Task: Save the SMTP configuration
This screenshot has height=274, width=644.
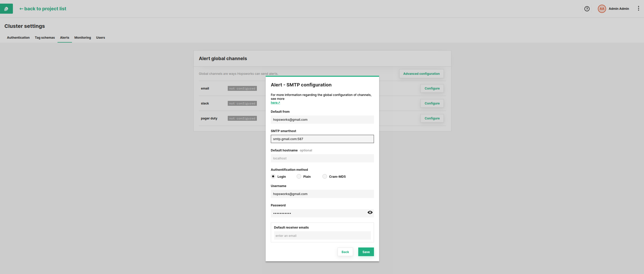Action: click(x=366, y=252)
